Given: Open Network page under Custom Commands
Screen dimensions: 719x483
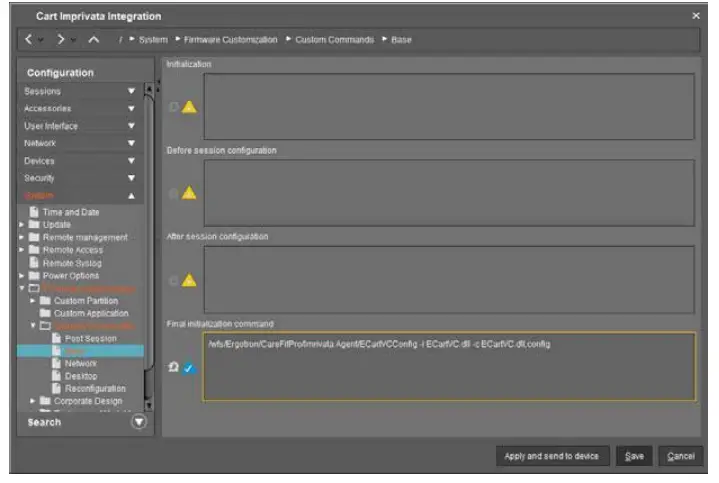Looking at the screenshot, I should pos(81,364).
